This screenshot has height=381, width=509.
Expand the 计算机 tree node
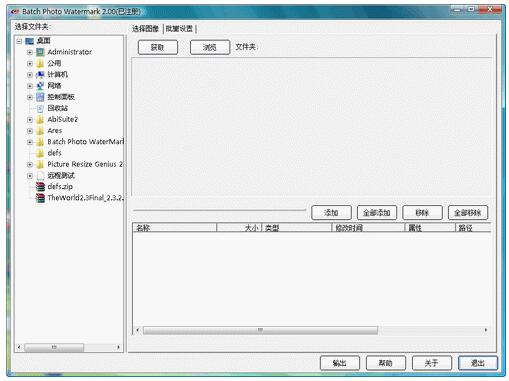(30, 75)
